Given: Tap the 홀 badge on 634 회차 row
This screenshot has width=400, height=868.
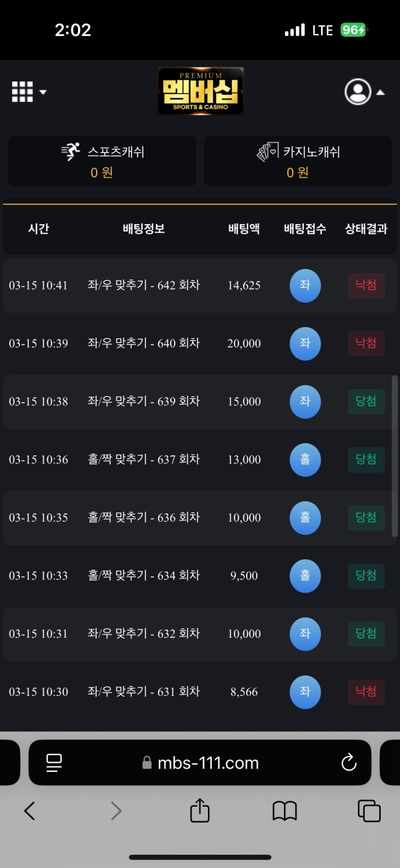Looking at the screenshot, I should click(305, 575).
